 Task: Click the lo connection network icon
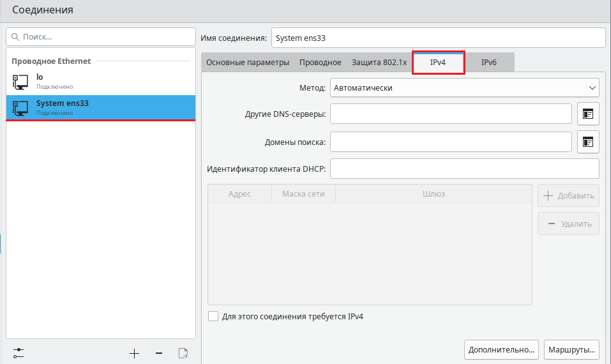20,81
